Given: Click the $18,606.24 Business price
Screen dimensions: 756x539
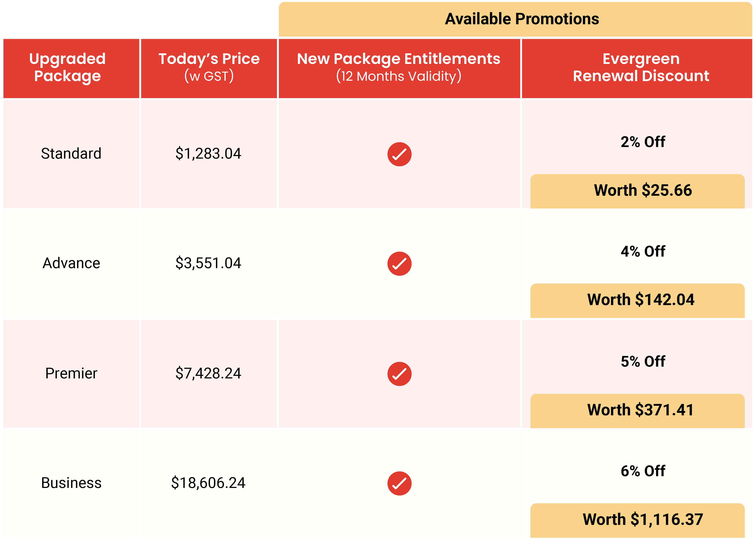Looking at the screenshot, I should pyautogui.click(x=208, y=483).
